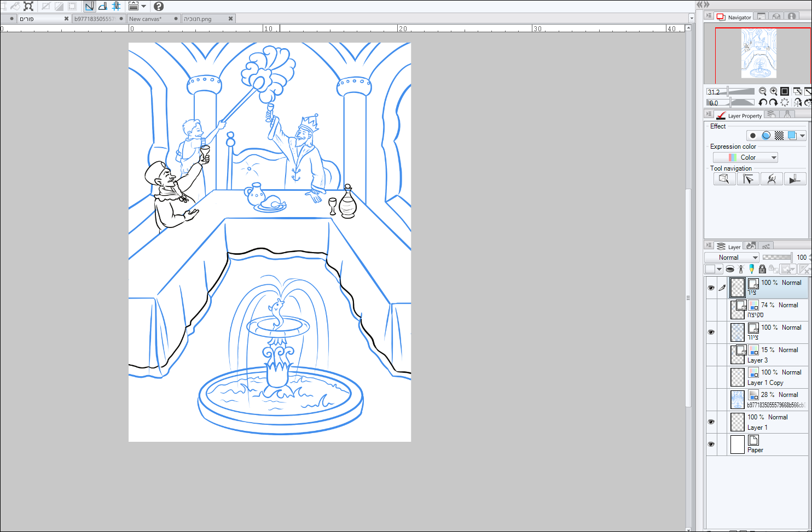Screen dimensions: 812x532
Task: Toggle snap to ruler in top toolbar
Action: pos(89,7)
